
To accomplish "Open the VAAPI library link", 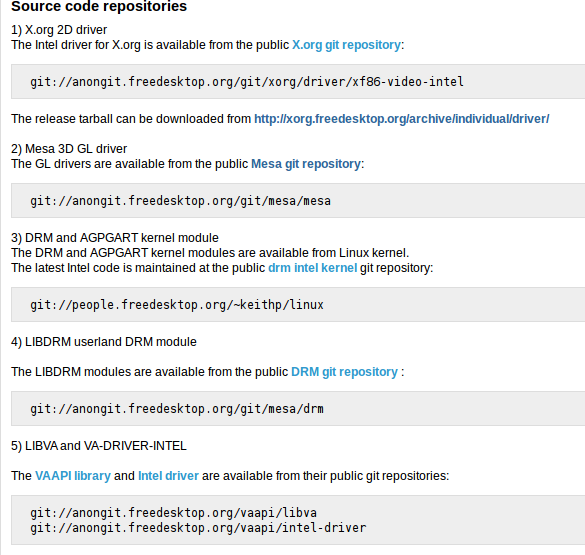I will tap(73, 476).
